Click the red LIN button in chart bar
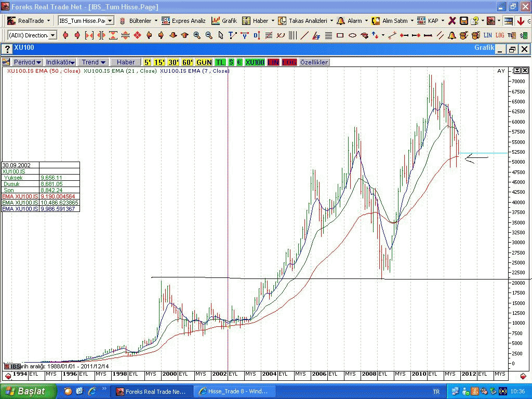 tap(273, 62)
